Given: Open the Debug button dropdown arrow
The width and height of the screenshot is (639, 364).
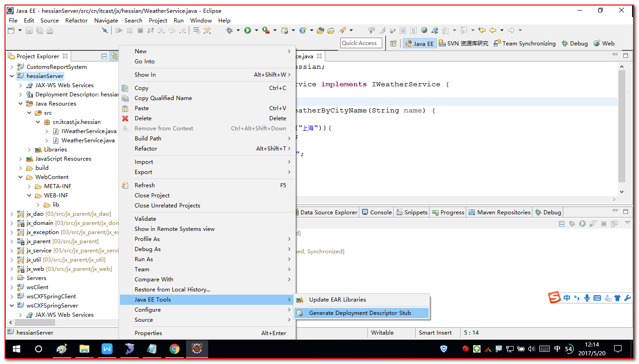Looking at the screenshot, I should pyautogui.click(x=238, y=30).
